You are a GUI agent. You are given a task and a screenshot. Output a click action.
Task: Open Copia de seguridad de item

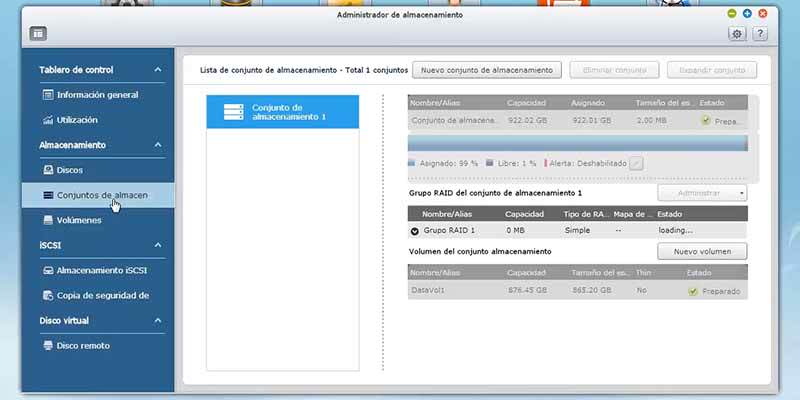click(103, 295)
